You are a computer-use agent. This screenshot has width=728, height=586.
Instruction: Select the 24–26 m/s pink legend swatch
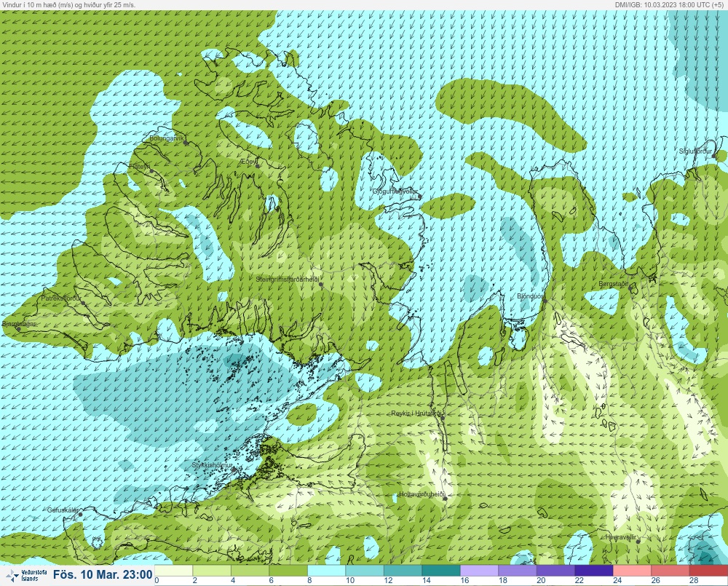[x=632, y=570]
